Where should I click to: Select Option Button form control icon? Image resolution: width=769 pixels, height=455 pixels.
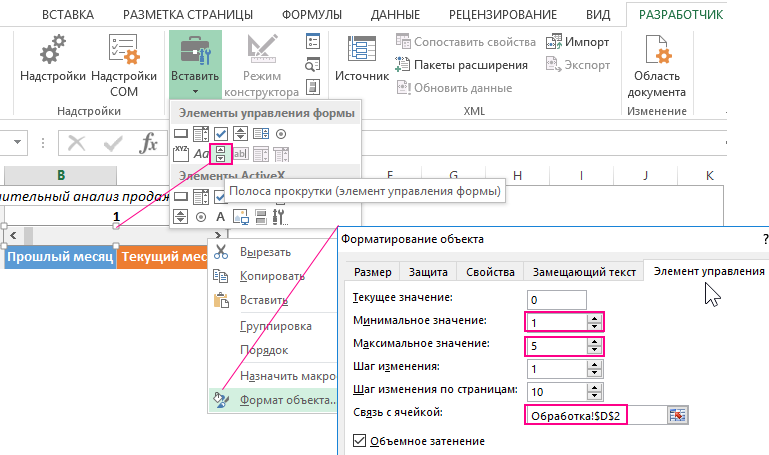click(281, 133)
